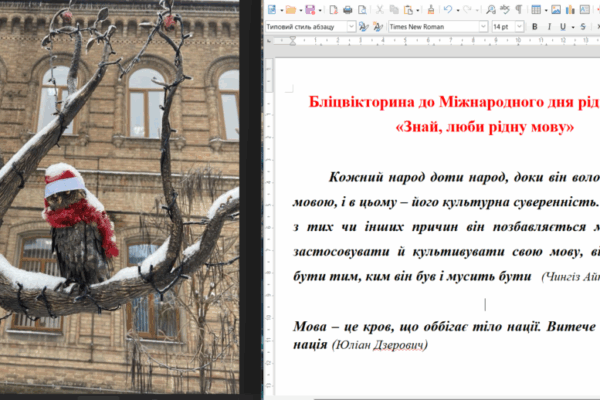Toggle Bold formatting
Image resolution: width=600 pixels, height=400 pixels.
[535, 27]
